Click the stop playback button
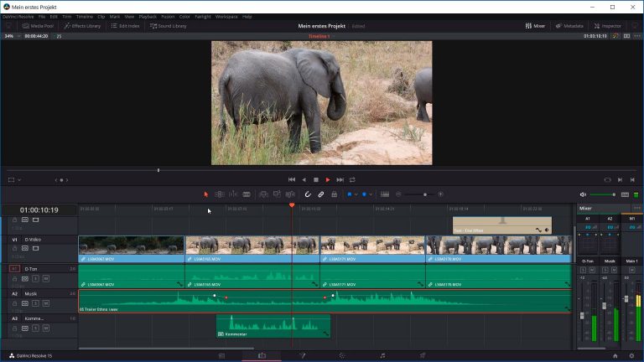Viewport: 644px width, 362px height. point(316,180)
